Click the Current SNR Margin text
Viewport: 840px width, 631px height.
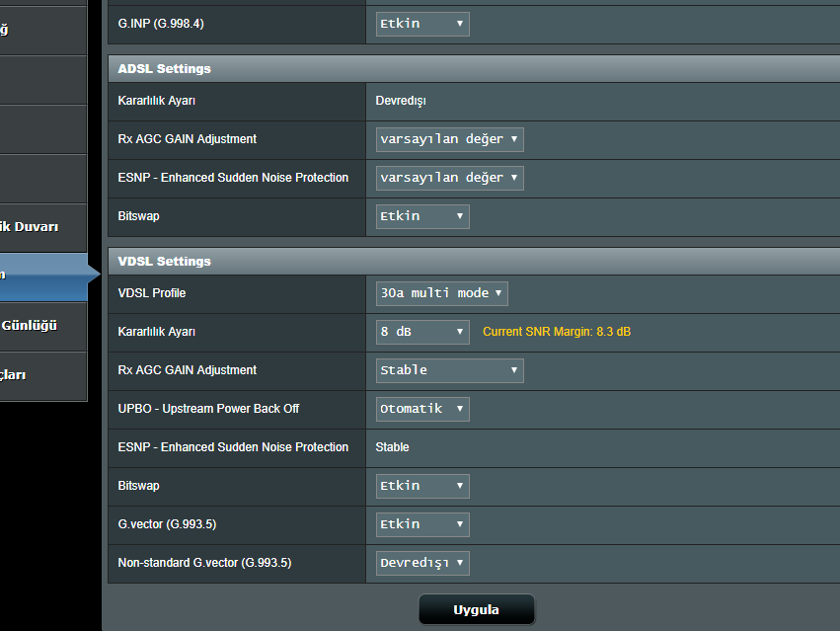[x=556, y=332]
